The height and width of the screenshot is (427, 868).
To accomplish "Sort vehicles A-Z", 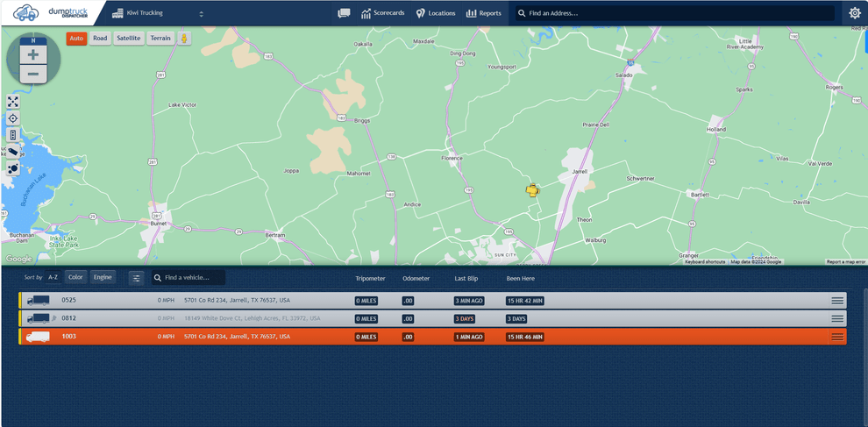I will pyautogui.click(x=53, y=277).
